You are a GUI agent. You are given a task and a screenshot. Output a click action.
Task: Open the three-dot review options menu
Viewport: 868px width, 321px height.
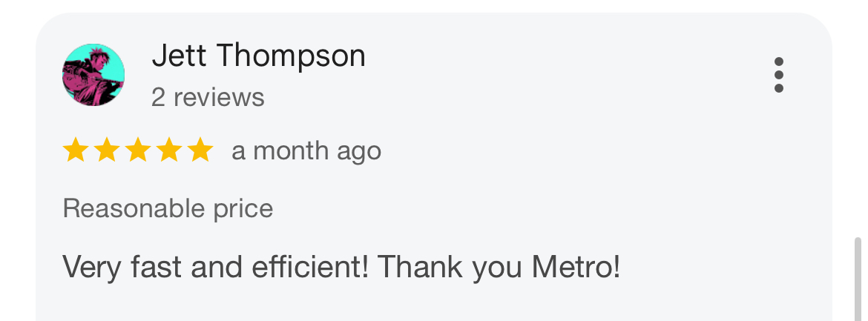pos(778,75)
